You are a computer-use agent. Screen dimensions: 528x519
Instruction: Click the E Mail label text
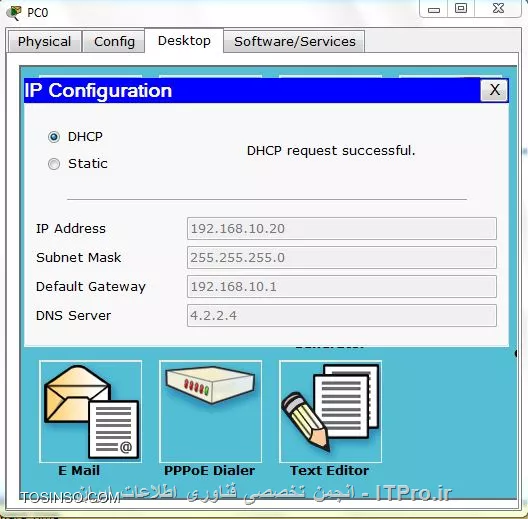[79, 471]
